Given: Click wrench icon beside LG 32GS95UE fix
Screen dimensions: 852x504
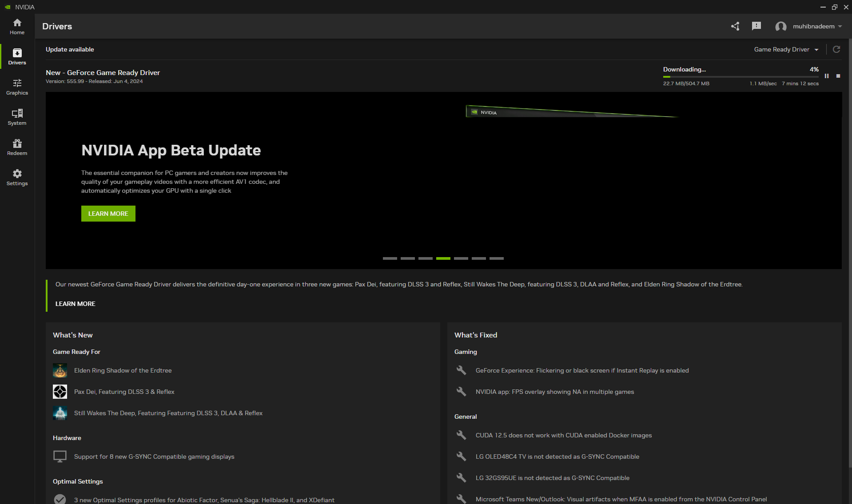Looking at the screenshot, I should [462, 478].
